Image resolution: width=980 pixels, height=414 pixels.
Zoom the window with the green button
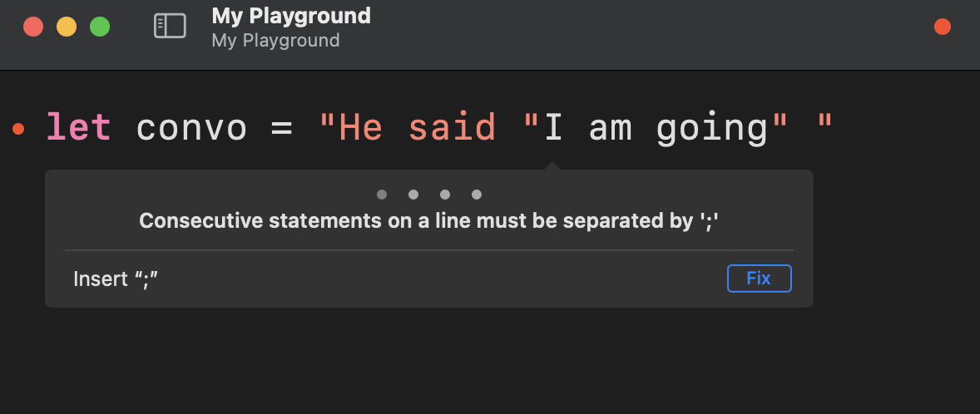100,27
